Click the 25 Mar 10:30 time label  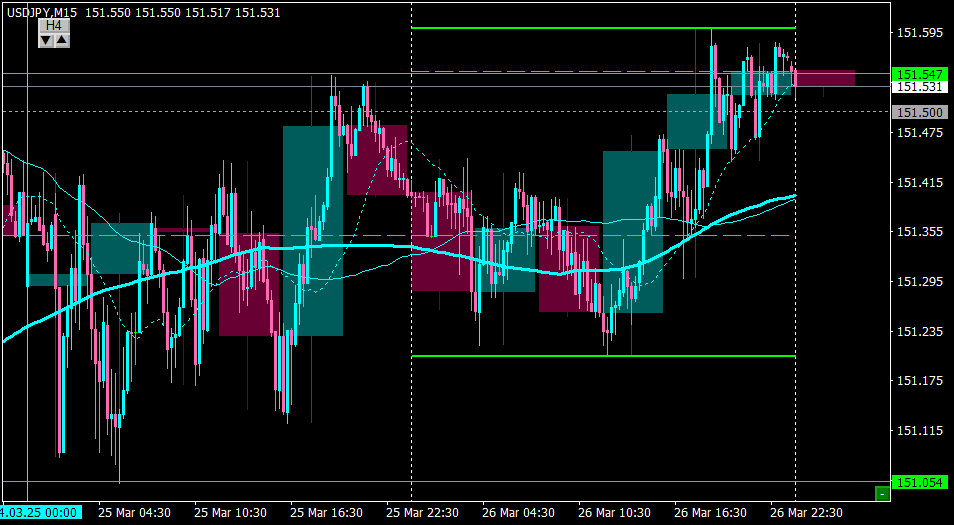(x=231, y=513)
